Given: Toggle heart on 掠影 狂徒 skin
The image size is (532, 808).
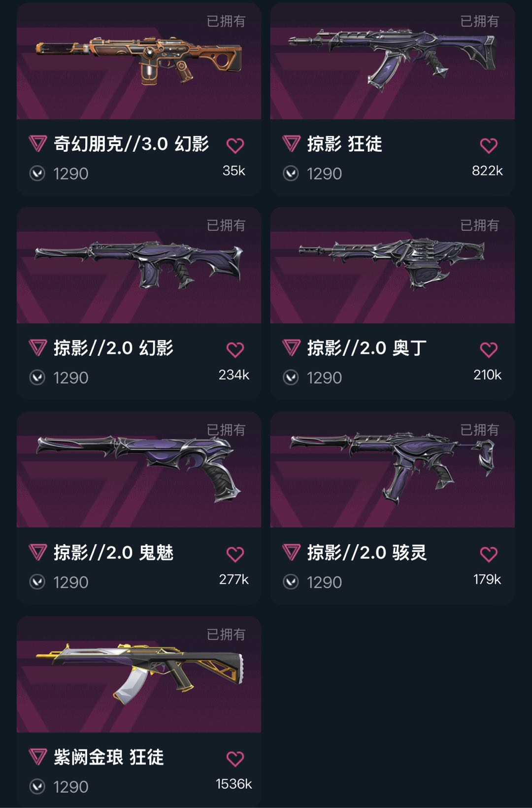Looking at the screenshot, I should pos(489,145).
